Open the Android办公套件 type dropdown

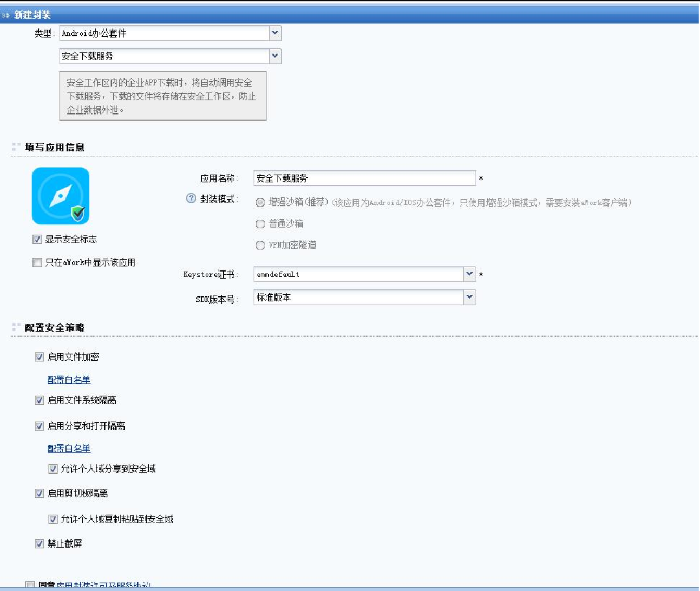(x=275, y=33)
